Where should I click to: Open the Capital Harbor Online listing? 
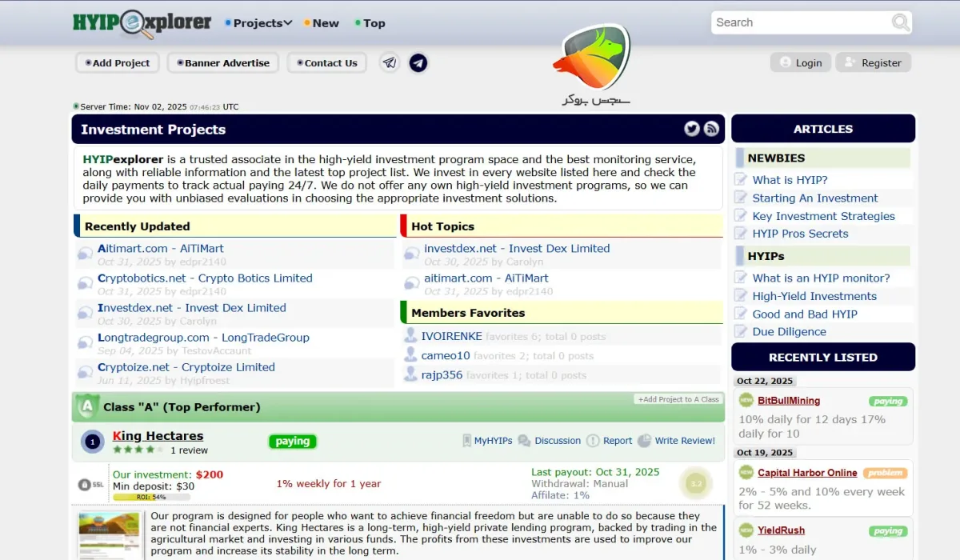click(x=807, y=473)
